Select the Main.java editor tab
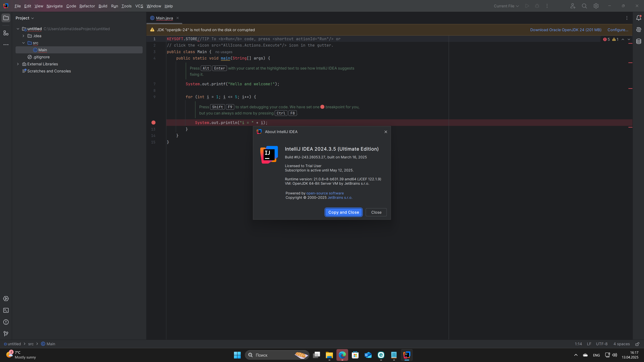 pyautogui.click(x=164, y=18)
